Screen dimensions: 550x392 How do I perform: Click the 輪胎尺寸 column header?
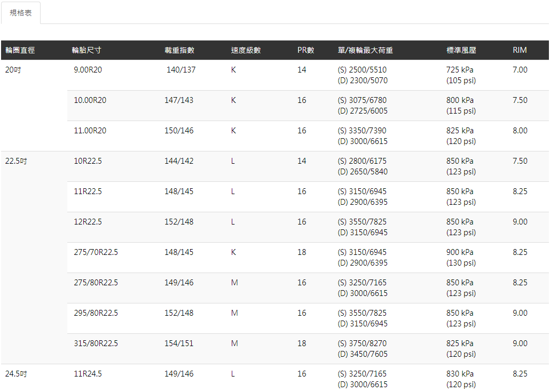coord(87,50)
